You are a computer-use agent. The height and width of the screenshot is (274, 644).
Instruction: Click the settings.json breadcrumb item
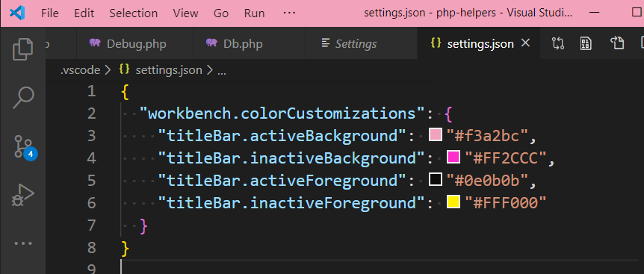[x=169, y=70]
